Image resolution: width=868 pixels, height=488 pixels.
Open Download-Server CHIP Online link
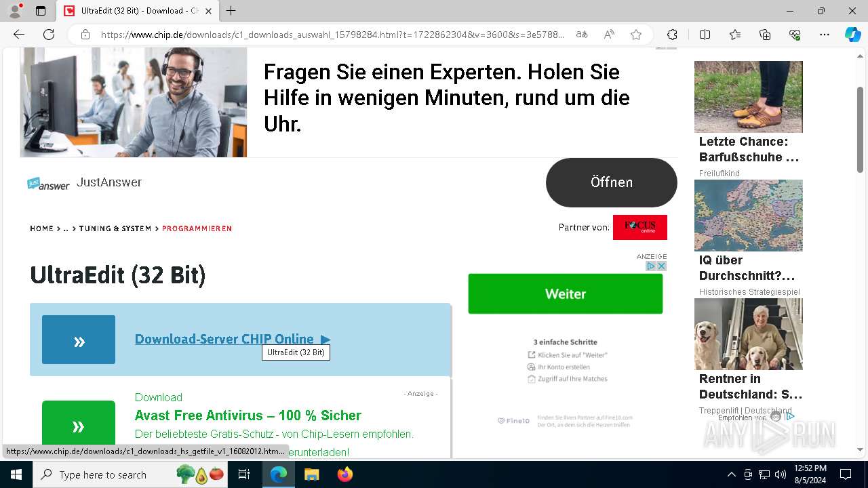233,339
